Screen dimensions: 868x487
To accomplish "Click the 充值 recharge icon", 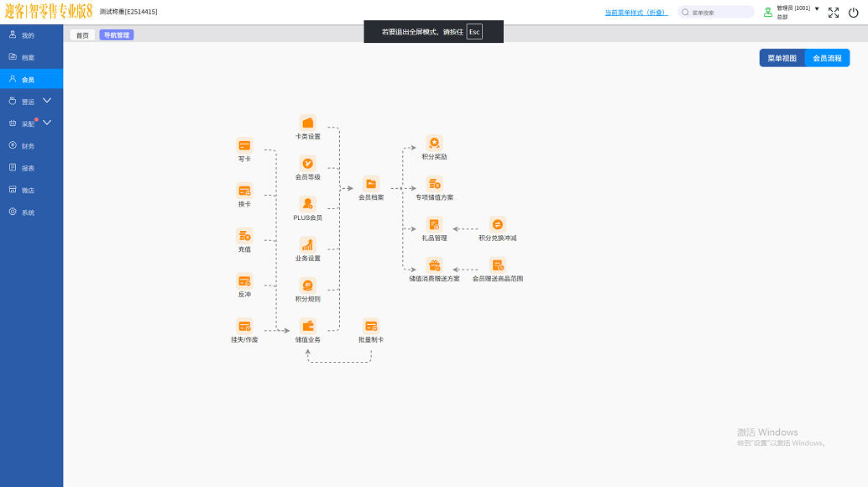I will pyautogui.click(x=244, y=236).
